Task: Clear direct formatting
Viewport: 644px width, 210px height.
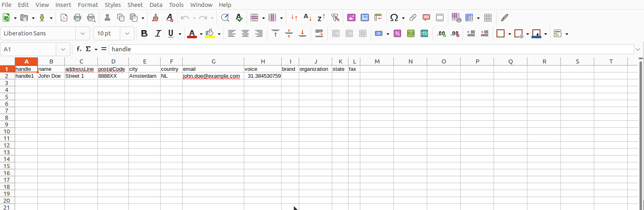Action: coord(170,17)
